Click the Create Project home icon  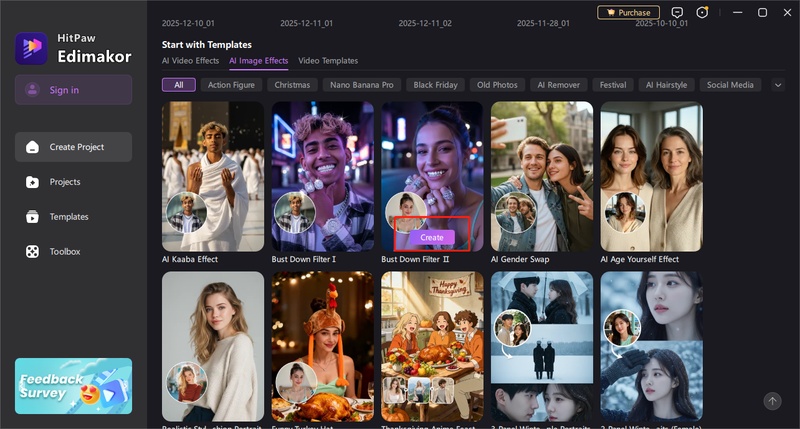point(32,147)
